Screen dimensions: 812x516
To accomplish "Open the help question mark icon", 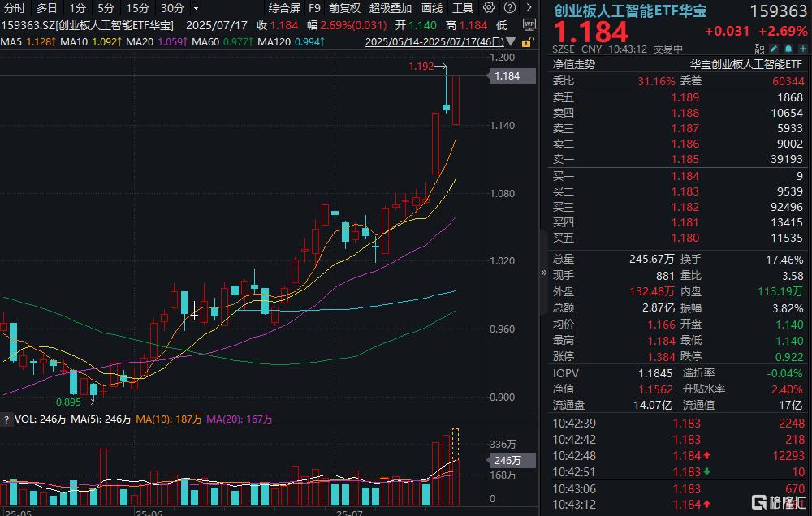I will click(510, 8).
